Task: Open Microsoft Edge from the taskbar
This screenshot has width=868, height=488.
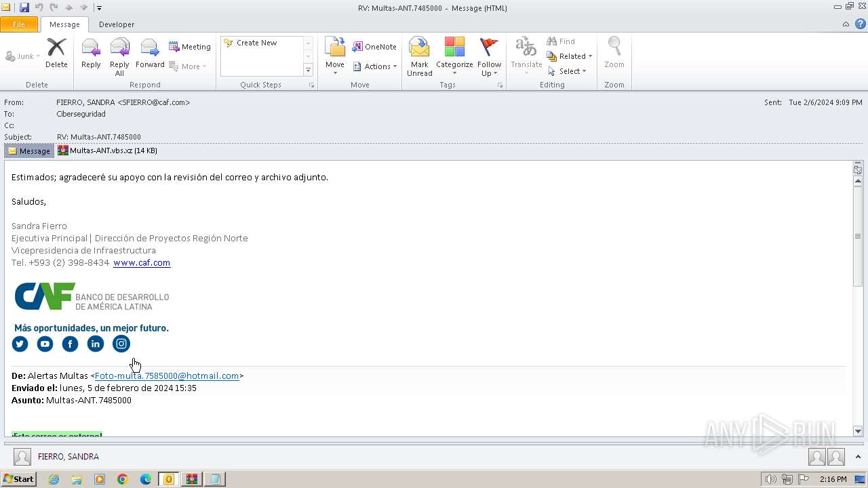Action: coord(145,479)
